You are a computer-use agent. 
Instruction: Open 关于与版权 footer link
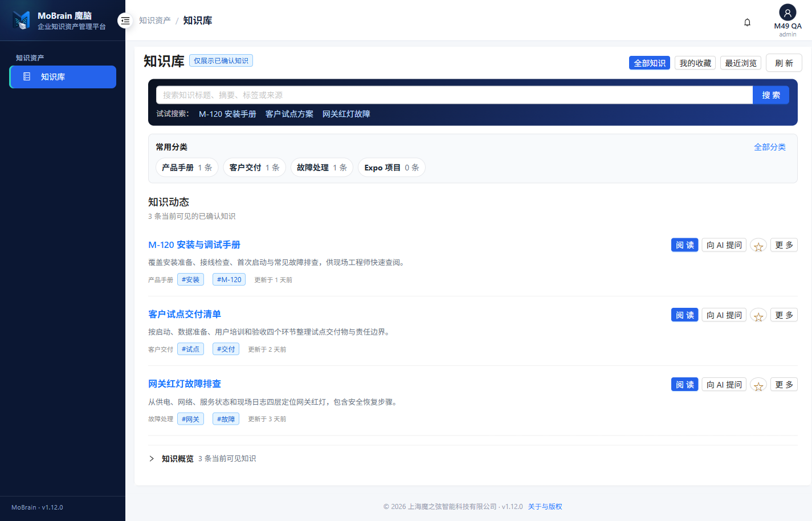pyautogui.click(x=545, y=506)
